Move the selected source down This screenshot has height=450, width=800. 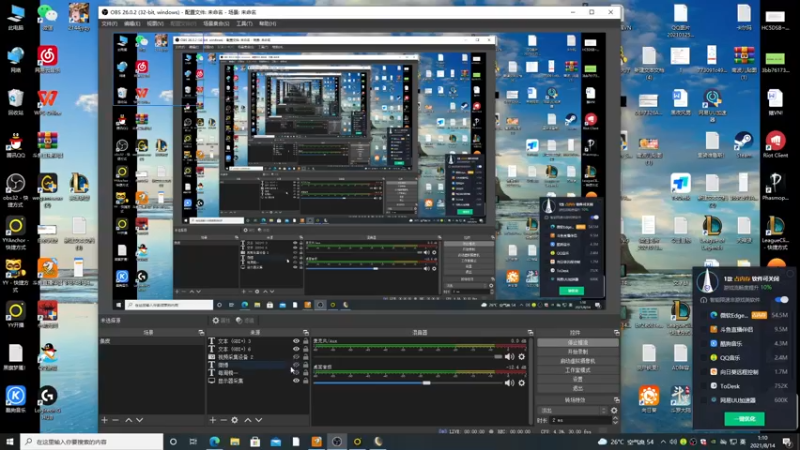point(259,420)
